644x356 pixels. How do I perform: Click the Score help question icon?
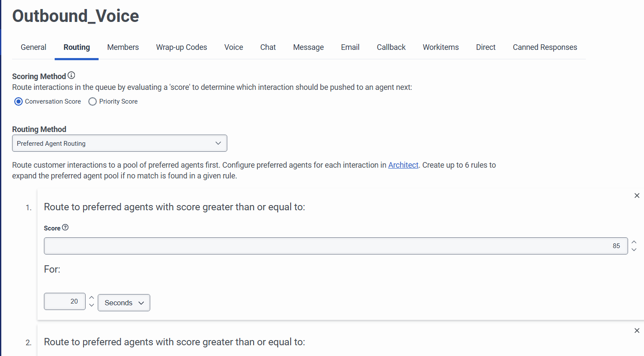pyautogui.click(x=65, y=227)
